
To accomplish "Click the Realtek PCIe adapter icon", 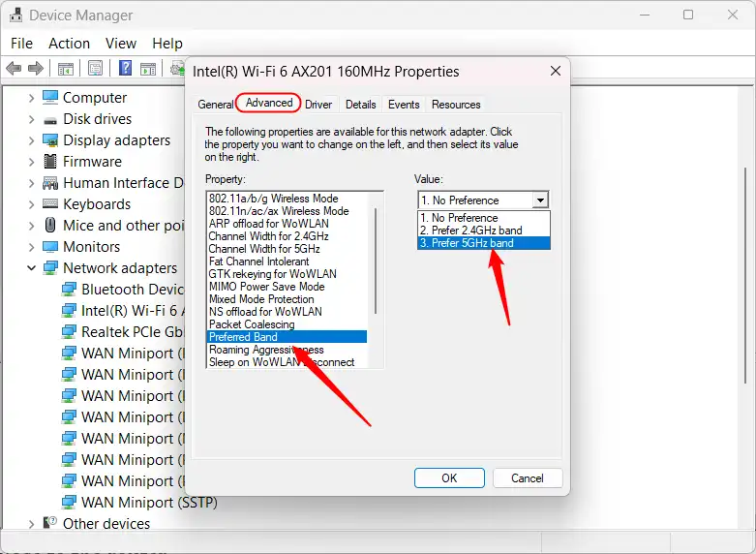I will click(69, 331).
